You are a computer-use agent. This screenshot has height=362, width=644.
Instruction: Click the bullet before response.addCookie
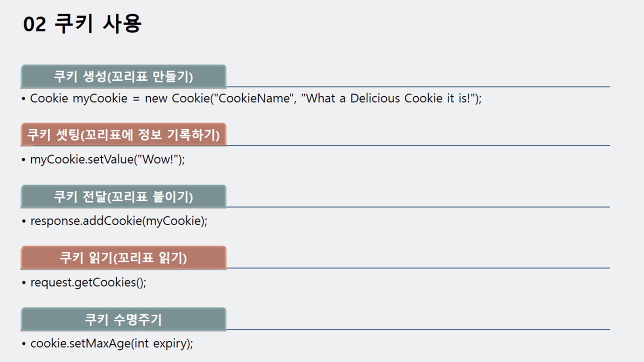point(23,221)
